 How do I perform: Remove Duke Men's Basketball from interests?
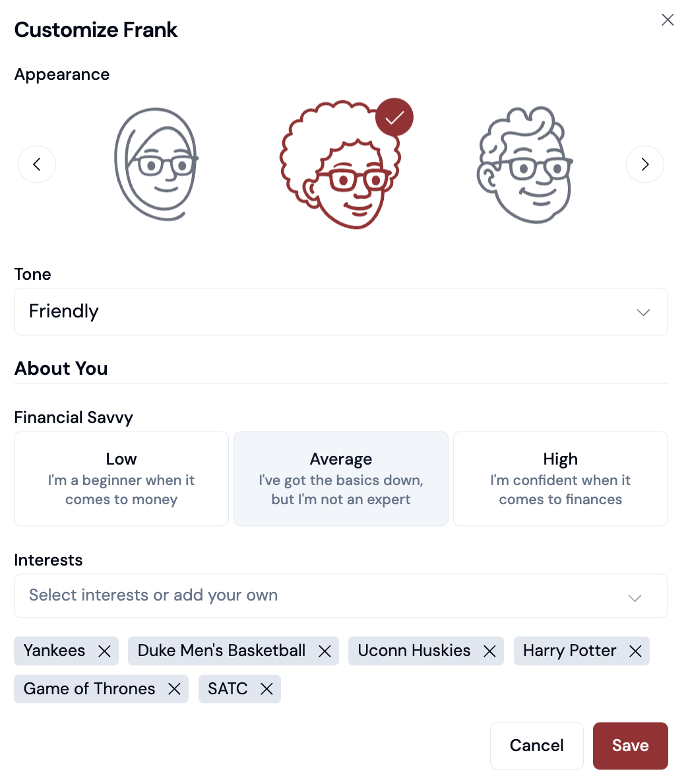tap(325, 651)
